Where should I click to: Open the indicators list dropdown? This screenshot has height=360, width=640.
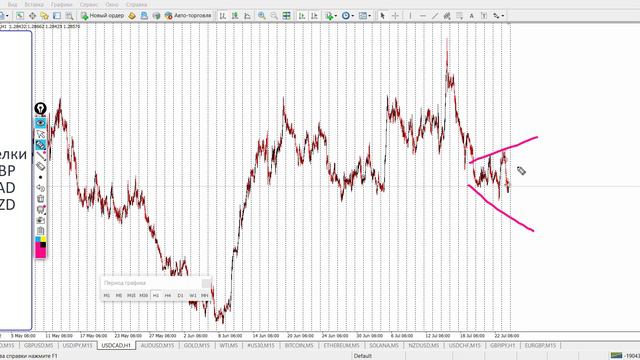(x=331, y=16)
